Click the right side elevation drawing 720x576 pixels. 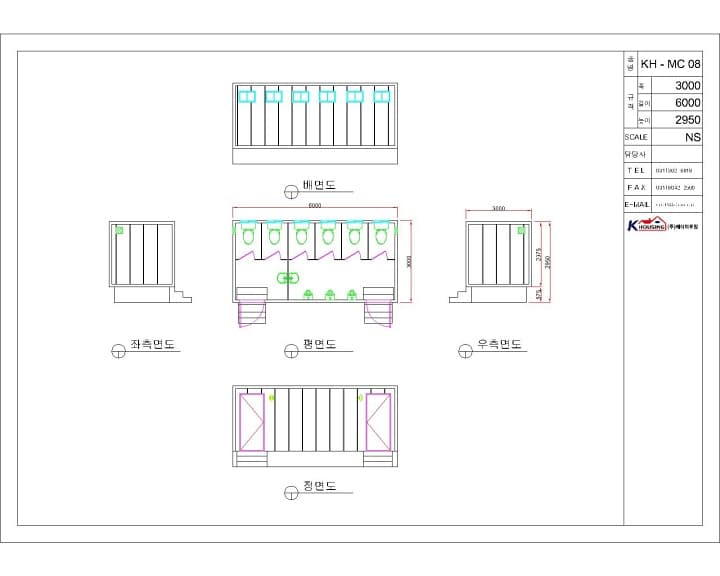tap(490, 262)
